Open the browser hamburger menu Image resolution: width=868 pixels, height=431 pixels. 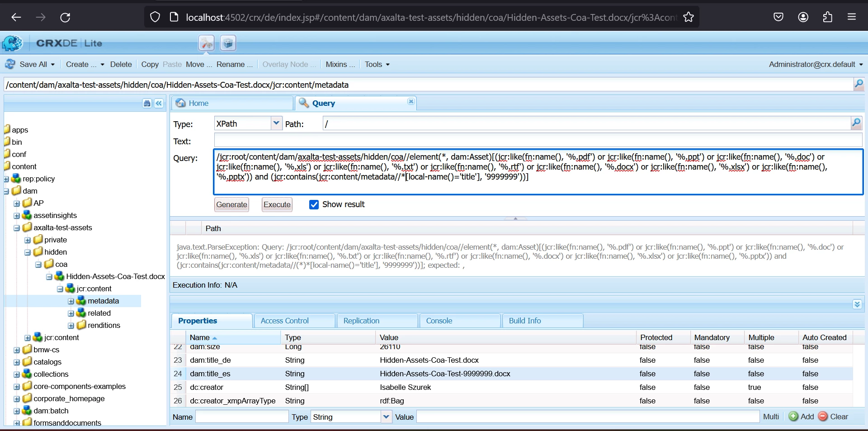tap(852, 17)
